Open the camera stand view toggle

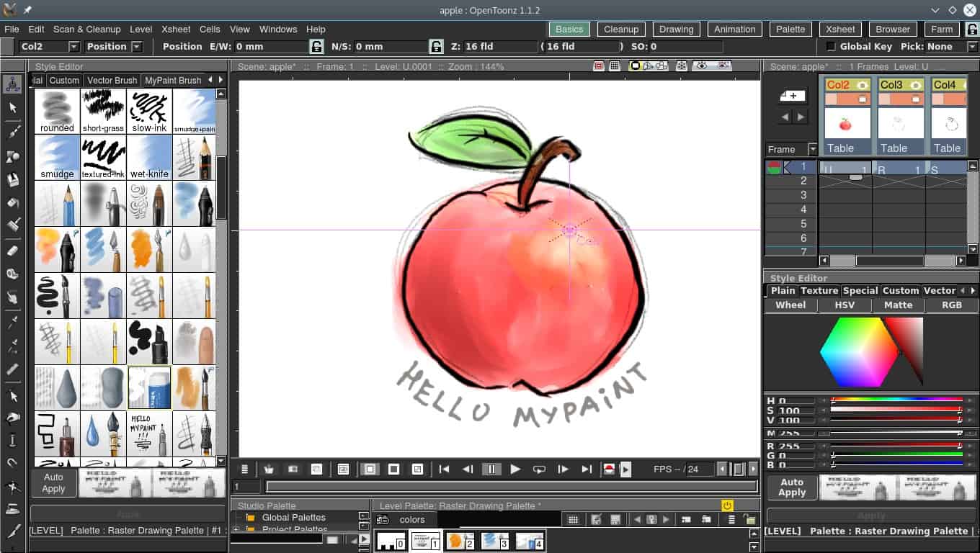[x=636, y=66]
